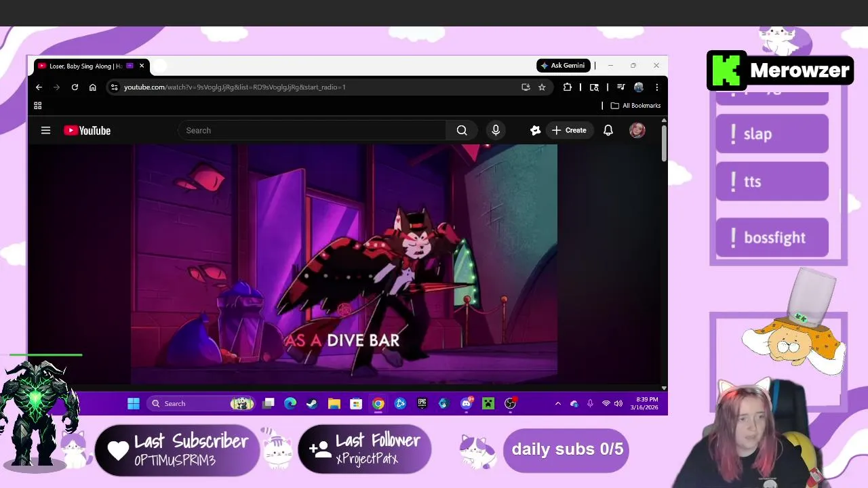The width and height of the screenshot is (868, 488).
Task: Open the Windows Start menu
Action: (x=134, y=404)
